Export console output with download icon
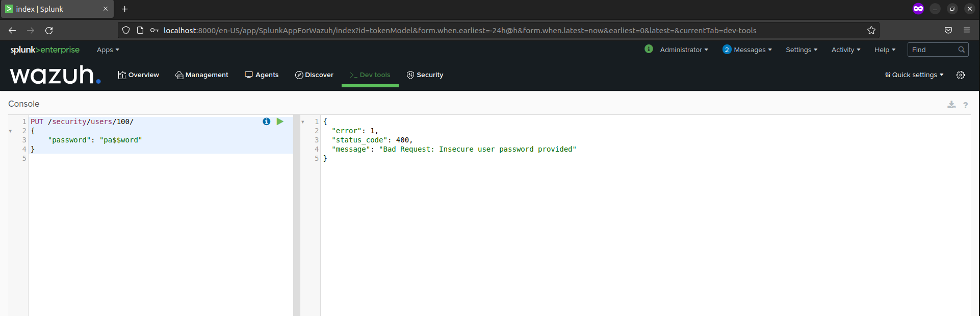This screenshot has height=316, width=980. [951, 105]
